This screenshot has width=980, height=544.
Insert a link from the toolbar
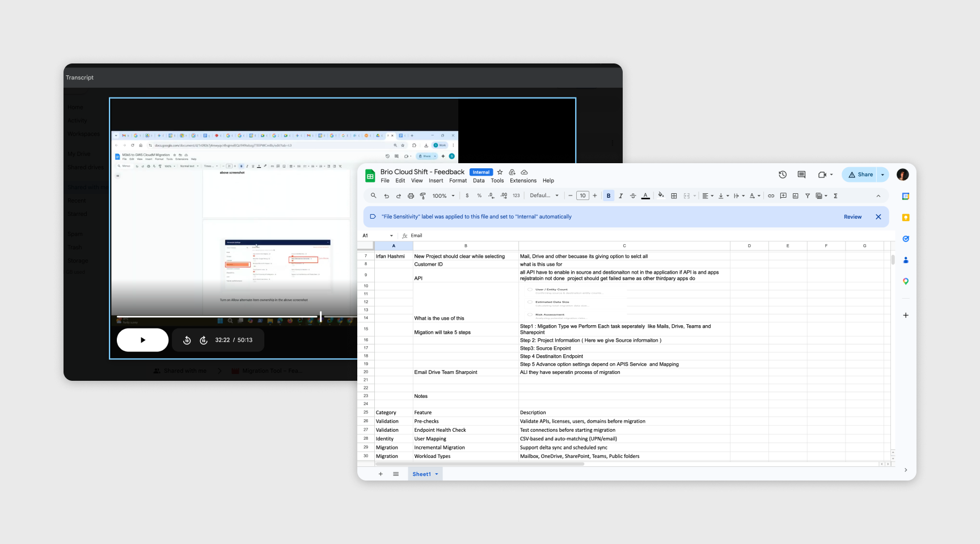point(771,195)
